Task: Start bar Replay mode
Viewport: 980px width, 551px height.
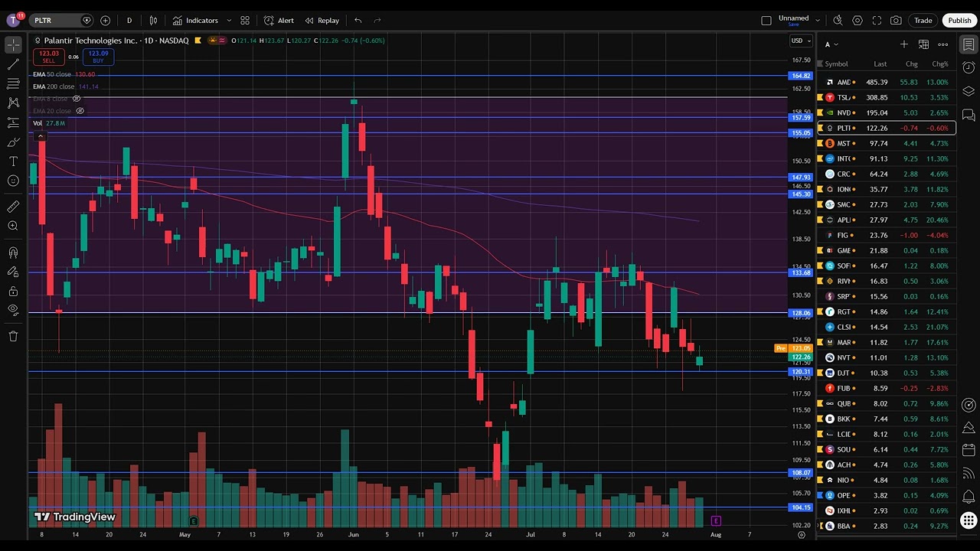Action: pos(322,21)
